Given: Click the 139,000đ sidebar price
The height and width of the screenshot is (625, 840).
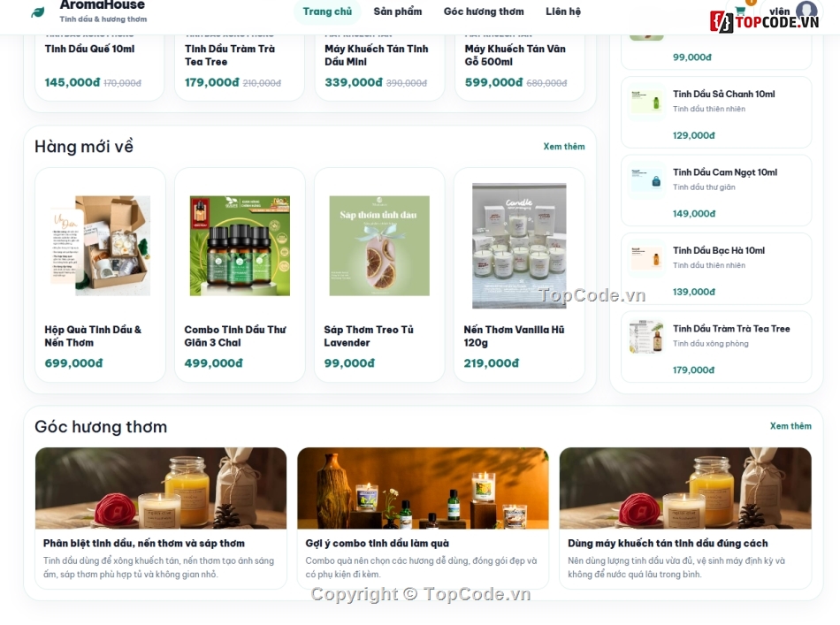Looking at the screenshot, I should [x=694, y=292].
